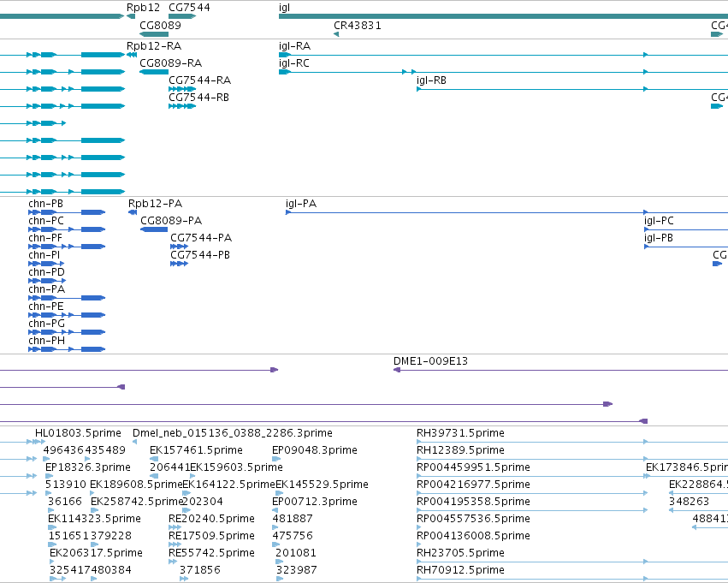Click the CG7544-PA protein label
Viewport: 728px width, 583px height.
(201, 238)
